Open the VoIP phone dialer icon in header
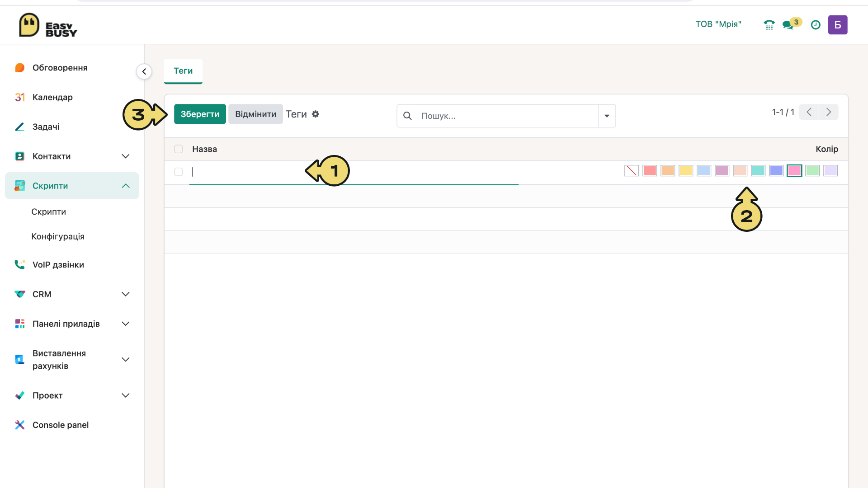 tap(769, 25)
